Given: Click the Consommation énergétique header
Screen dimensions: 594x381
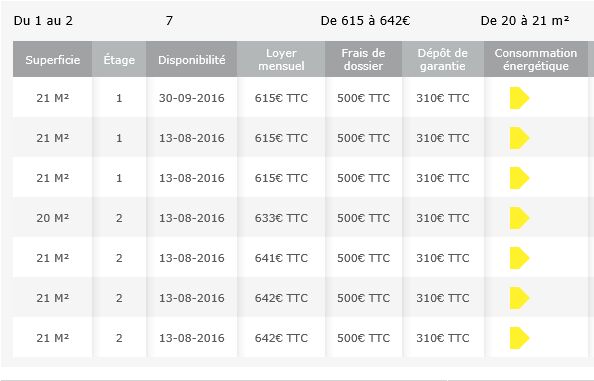Looking at the screenshot, I should 536,59.
